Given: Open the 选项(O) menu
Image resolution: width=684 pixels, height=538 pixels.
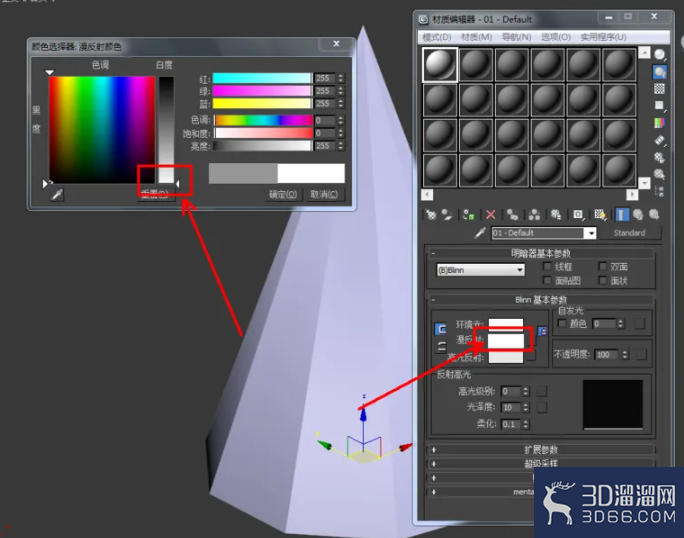Looking at the screenshot, I should 556,37.
